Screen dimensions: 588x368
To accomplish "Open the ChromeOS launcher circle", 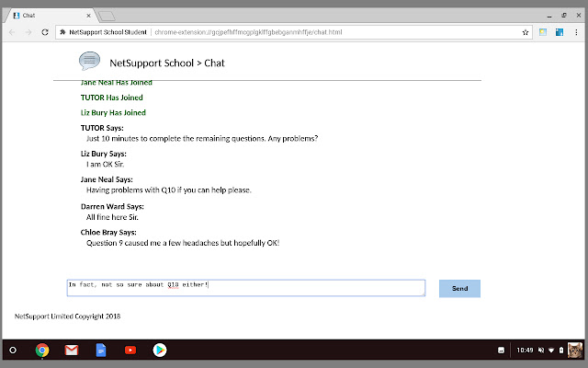I will [13, 350].
